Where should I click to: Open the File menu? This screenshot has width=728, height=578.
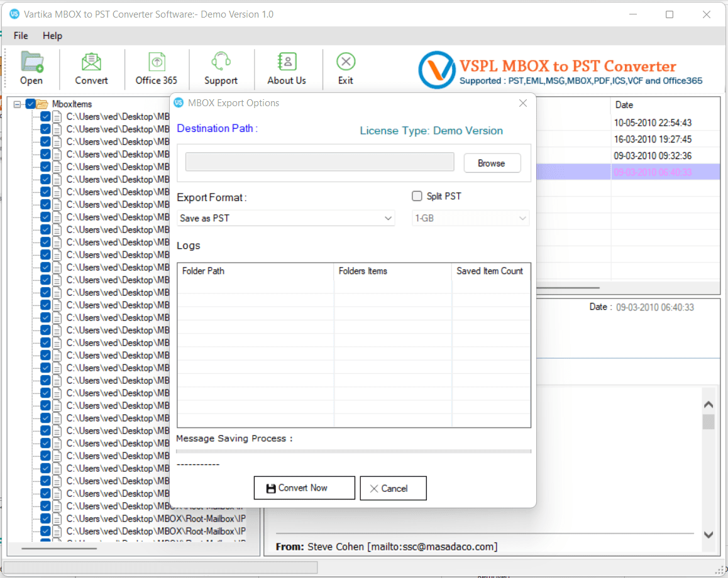pos(21,36)
